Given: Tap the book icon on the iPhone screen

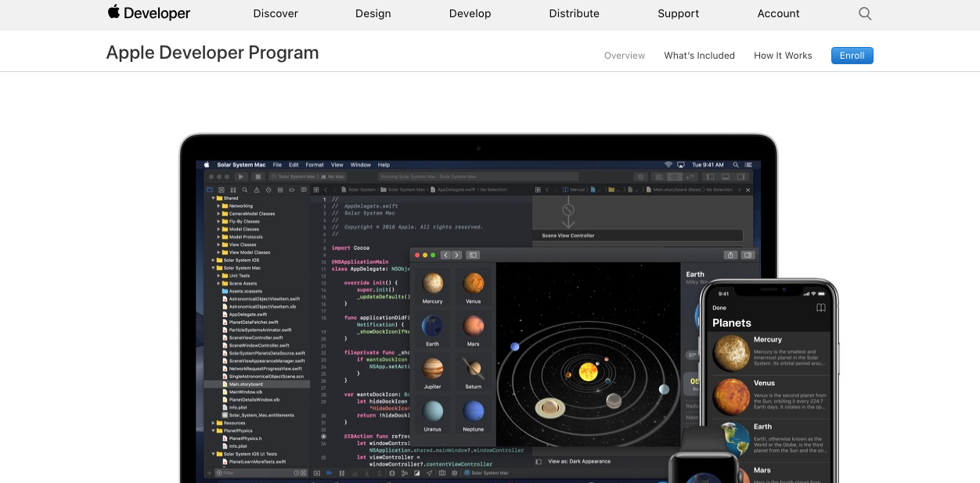Looking at the screenshot, I should pyautogui.click(x=820, y=308).
